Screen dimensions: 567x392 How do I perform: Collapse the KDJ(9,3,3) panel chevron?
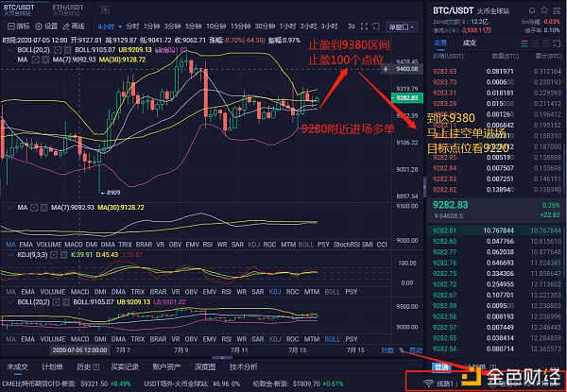tap(9, 255)
